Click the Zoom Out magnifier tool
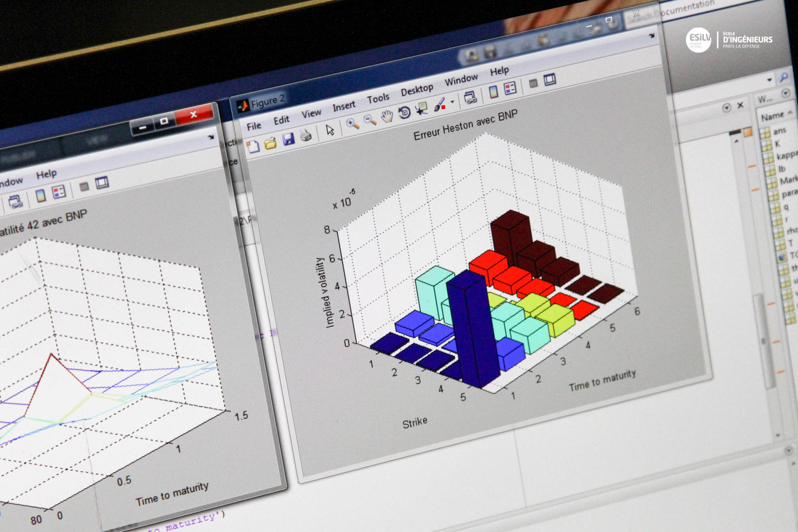Image resolution: width=798 pixels, height=532 pixels. [369, 119]
